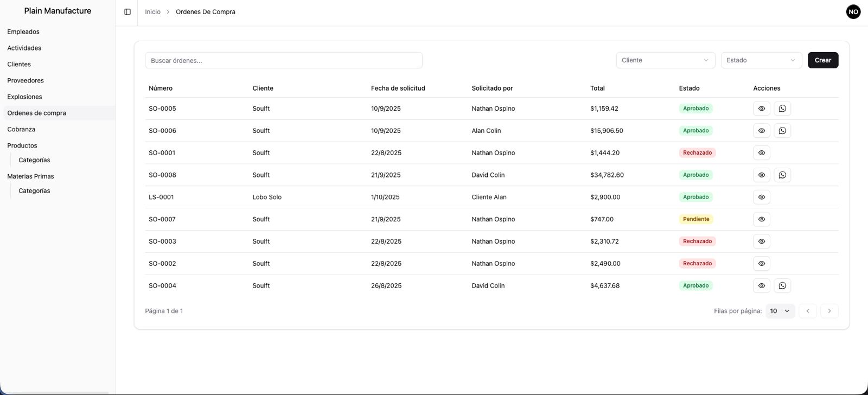Image resolution: width=868 pixels, height=395 pixels.
Task: Navigate to Ordenes de compra in the sidebar
Action: [36, 113]
